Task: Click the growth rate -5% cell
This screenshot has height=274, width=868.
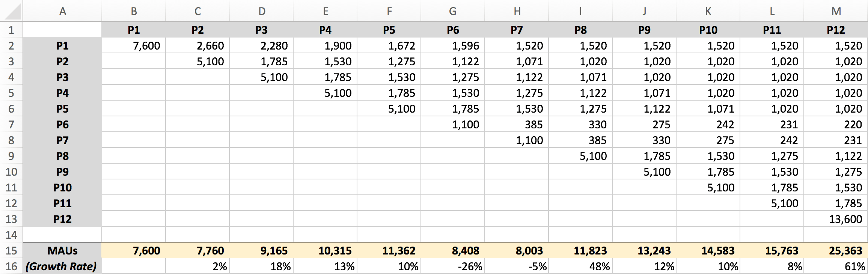Action: tap(517, 266)
